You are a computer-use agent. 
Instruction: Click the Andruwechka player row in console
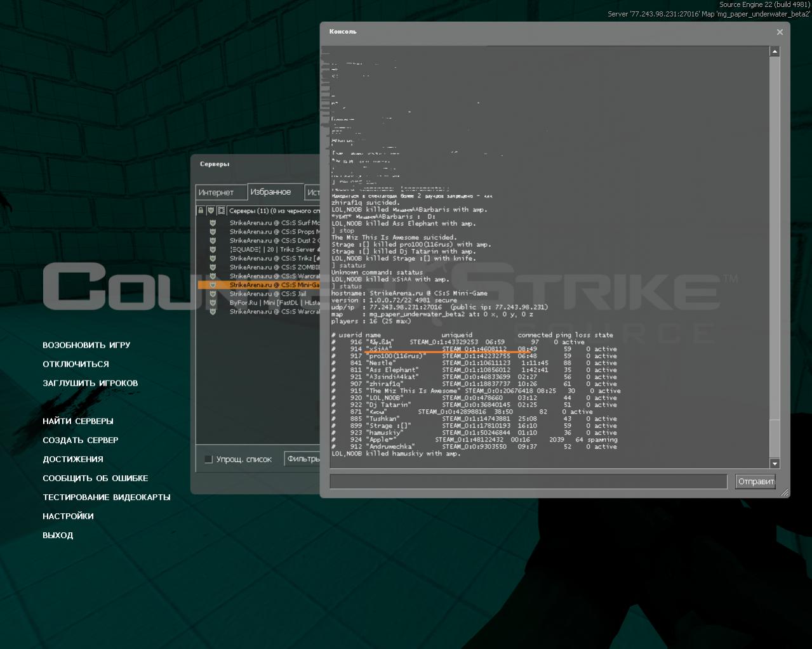(x=474, y=447)
